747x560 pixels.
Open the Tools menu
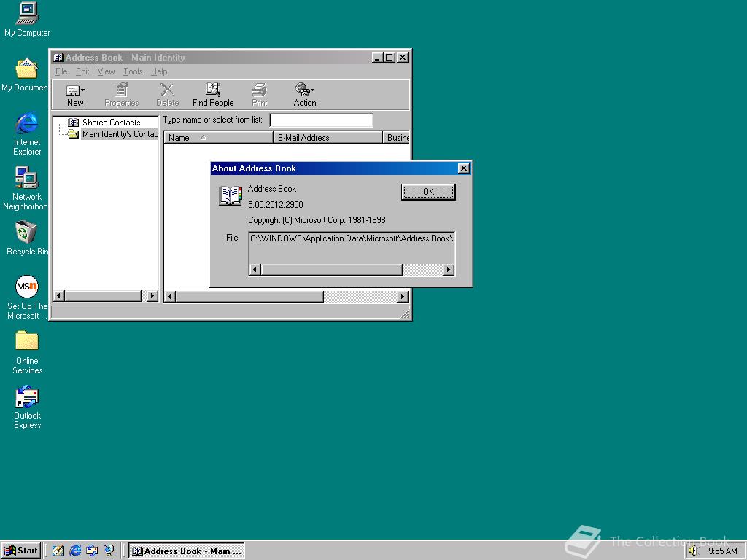click(x=133, y=71)
